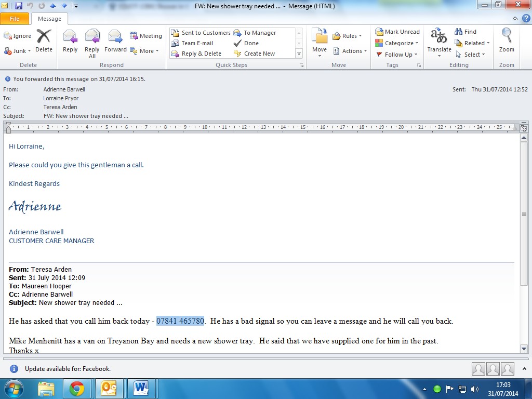This screenshot has height=399, width=532.
Task: Forward this email
Action: click(115, 41)
